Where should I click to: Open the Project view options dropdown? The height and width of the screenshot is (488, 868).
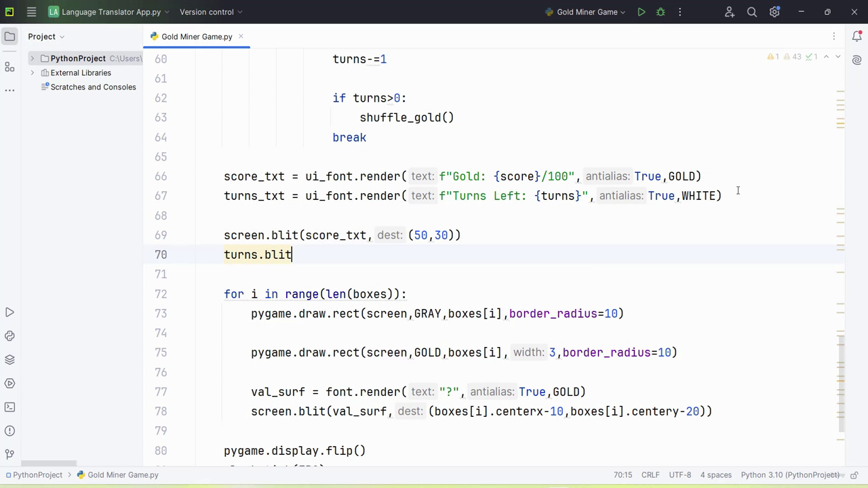[x=46, y=37]
